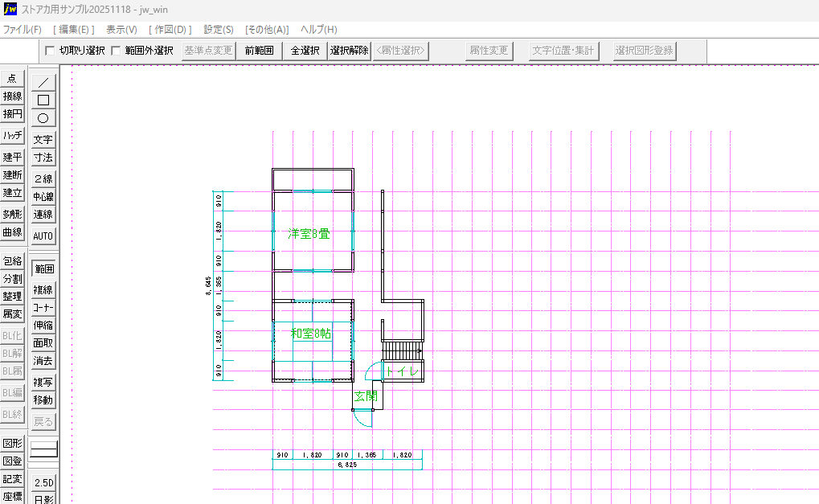Activate the 伸縮 extend/trim tool
819x504 pixels.
point(43,326)
